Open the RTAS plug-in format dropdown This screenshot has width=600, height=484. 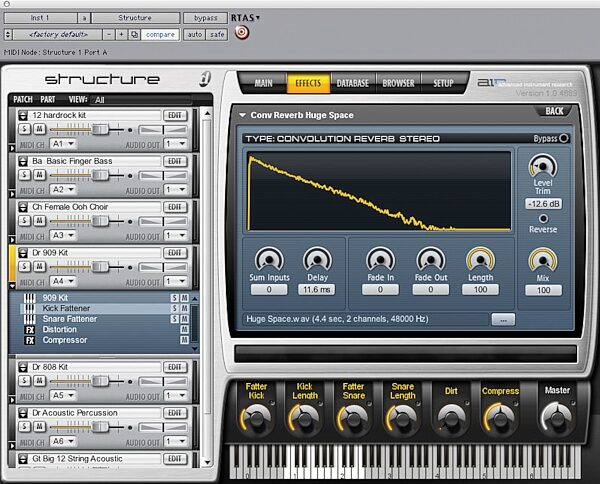click(x=246, y=18)
